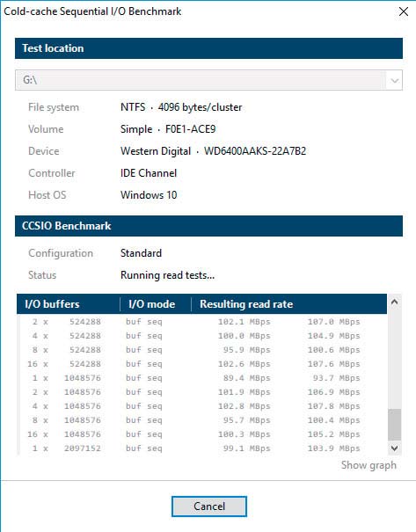Viewport: 416px width, 532px height.
Task: Cancel the running benchmark
Action: [x=209, y=506]
